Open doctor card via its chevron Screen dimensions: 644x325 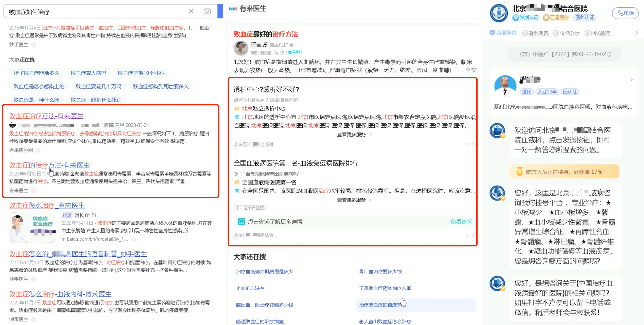[x=631, y=80]
